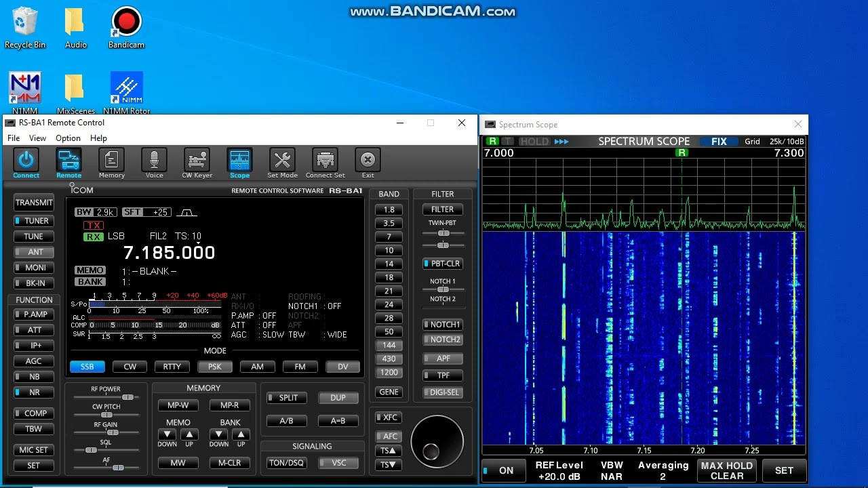Click the FIX scope mode button
This screenshot has width=868, height=488.
click(718, 142)
